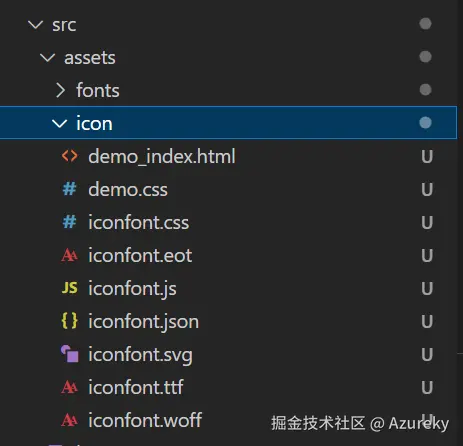The width and height of the screenshot is (463, 446).
Task: Open the iconfont.css file
Action: tap(139, 222)
